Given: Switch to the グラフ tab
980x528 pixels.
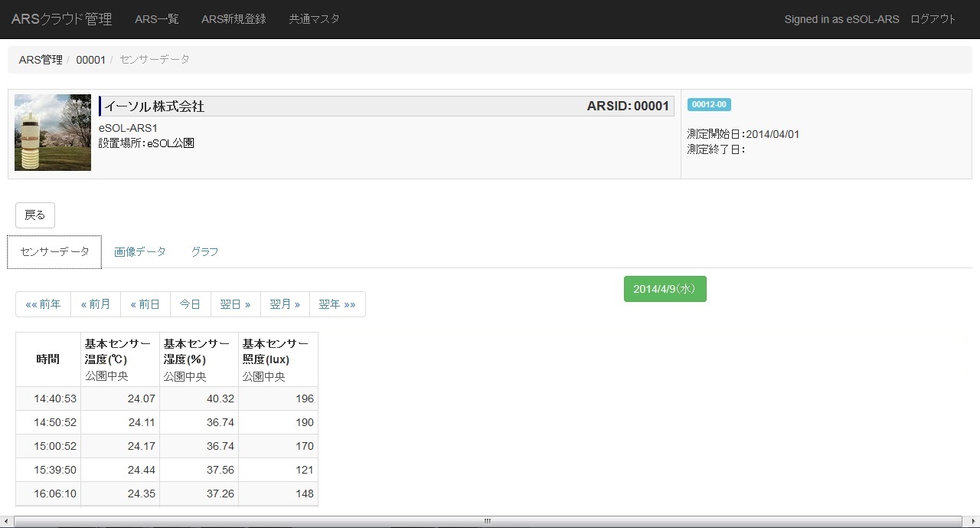Looking at the screenshot, I should tap(204, 251).
